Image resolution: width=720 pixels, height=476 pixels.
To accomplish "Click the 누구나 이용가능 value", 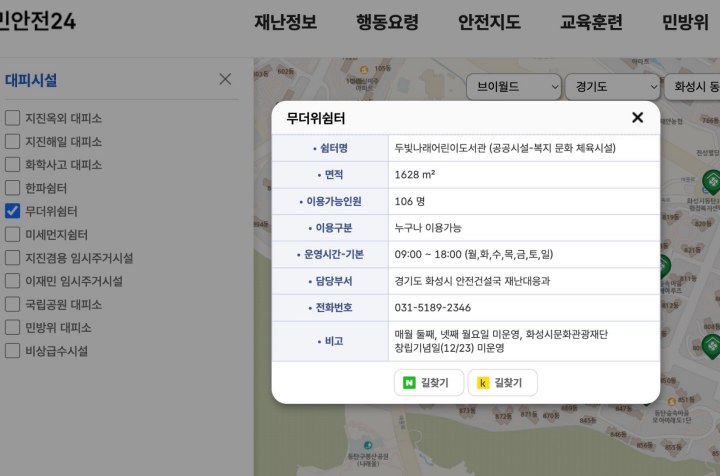I will click(428, 228).
